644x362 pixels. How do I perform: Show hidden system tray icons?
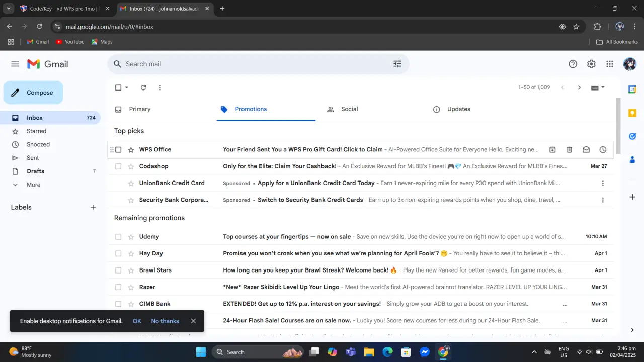point(534,352)
